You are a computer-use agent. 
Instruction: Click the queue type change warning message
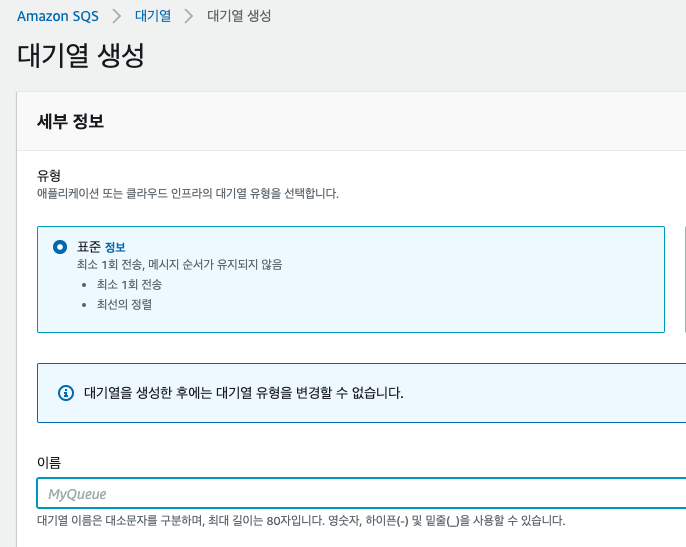(244, 393)
